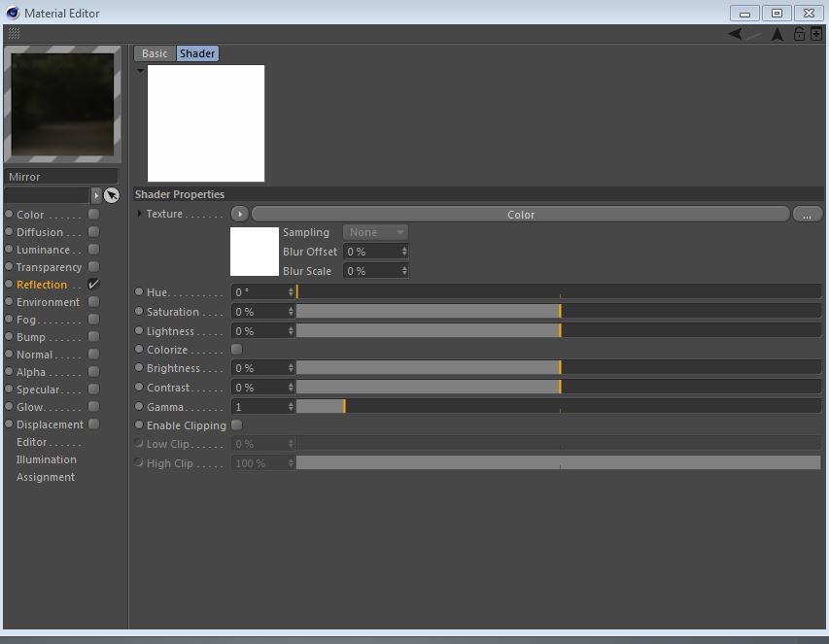Click the Contrast value input field
Viewport: 829px width, 644px height.
pos(259,388)
